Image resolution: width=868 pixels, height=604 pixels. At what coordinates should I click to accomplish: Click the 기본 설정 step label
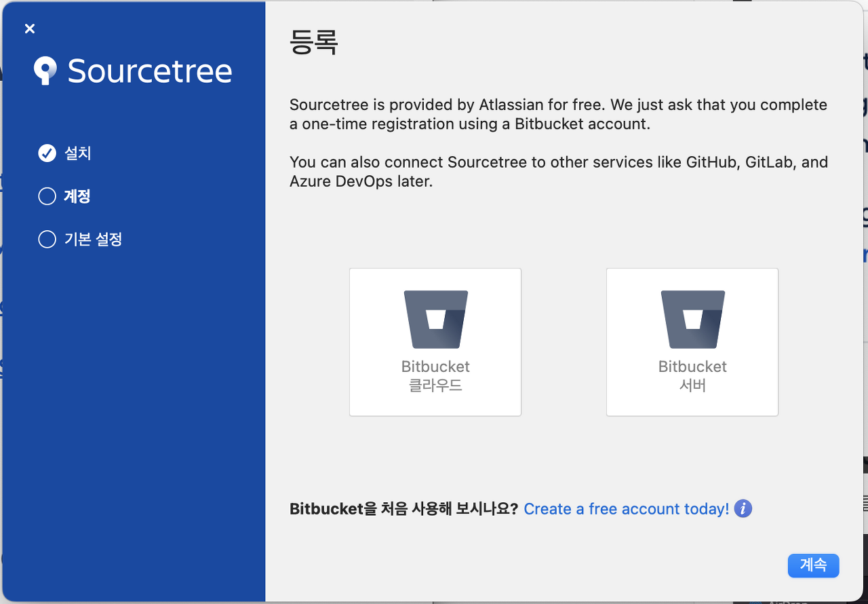point(94,239)
